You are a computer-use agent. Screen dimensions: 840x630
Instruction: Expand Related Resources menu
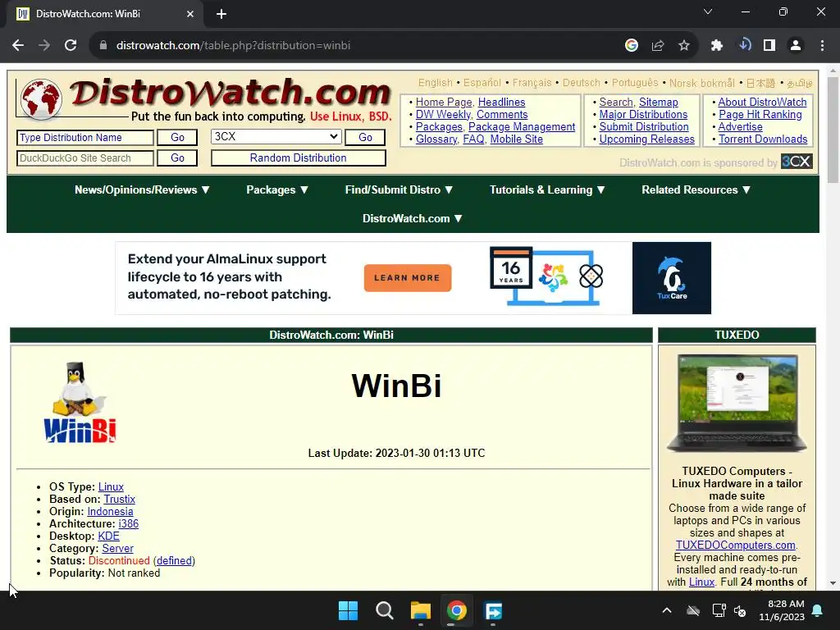(696, 189)
